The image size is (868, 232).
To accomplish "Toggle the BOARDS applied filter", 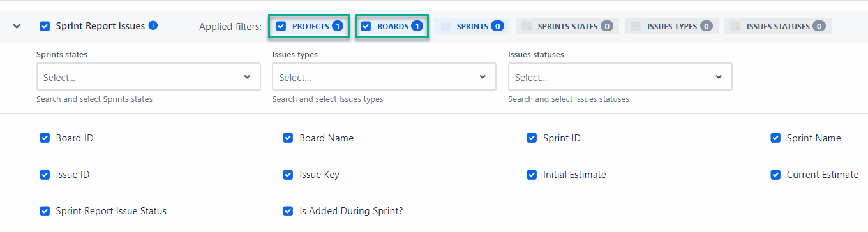I will tap(391, 26).
